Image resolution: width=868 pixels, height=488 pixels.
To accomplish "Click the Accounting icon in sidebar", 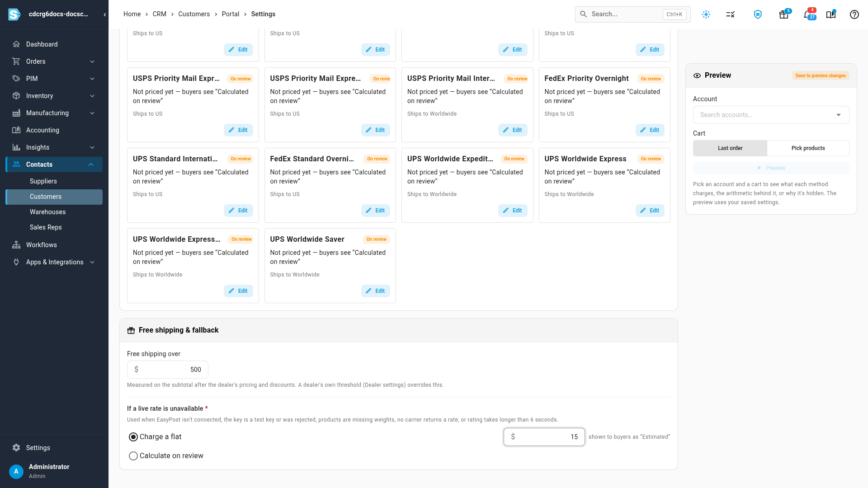I will 16,130.
